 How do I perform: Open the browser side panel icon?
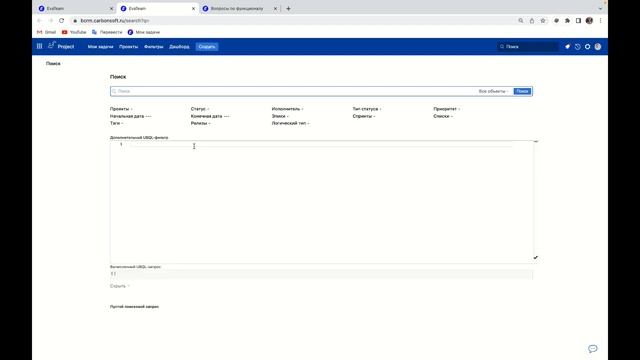click(578, 20)
